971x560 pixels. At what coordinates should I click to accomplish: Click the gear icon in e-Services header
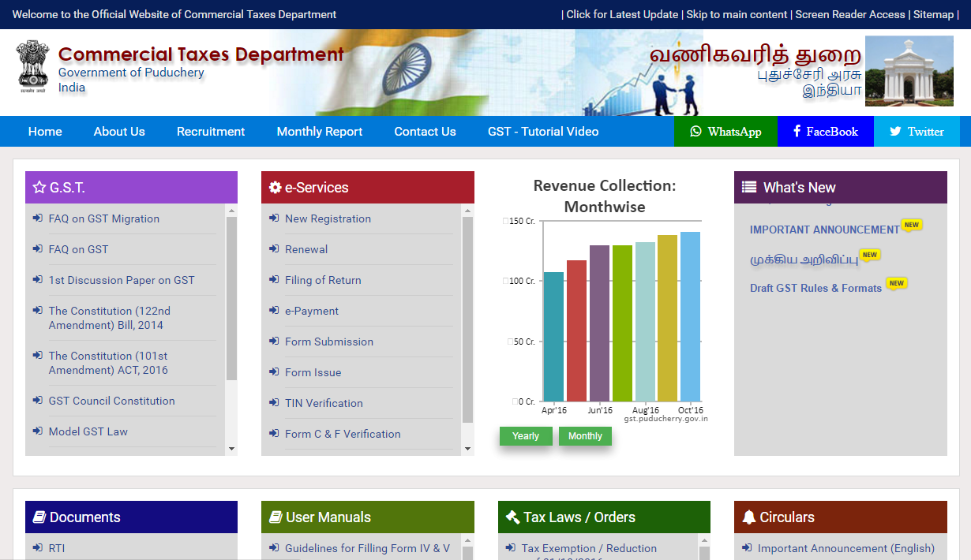(275, 188)
